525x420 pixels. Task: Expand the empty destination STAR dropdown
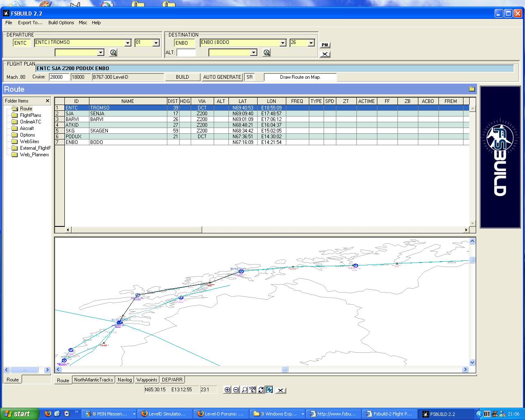[253, 52]
